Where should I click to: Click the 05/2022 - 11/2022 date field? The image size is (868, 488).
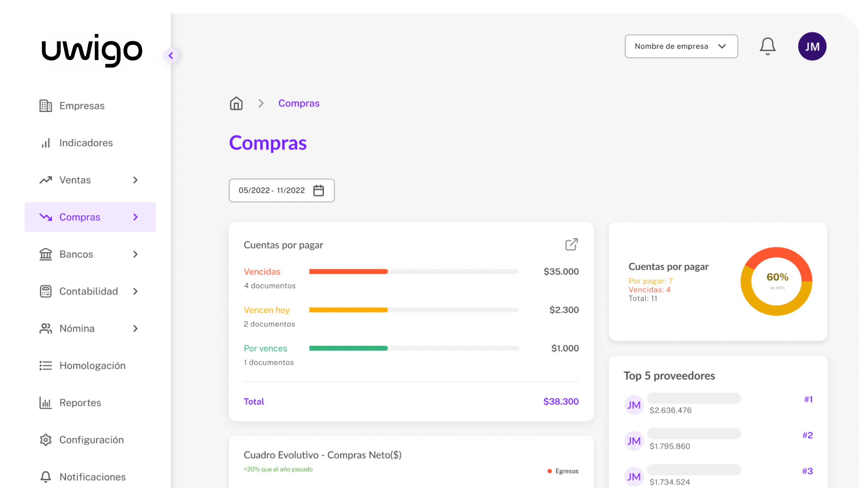tap(272, 191)
